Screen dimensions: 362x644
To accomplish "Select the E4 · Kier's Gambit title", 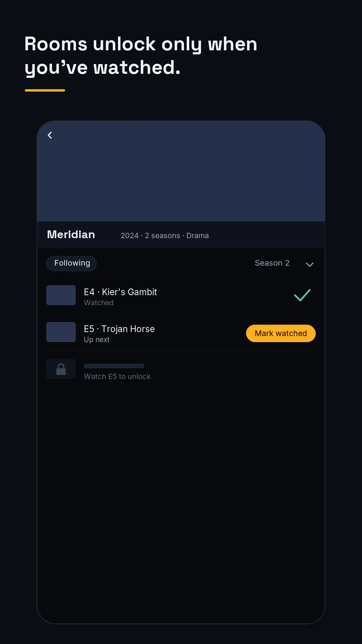I will [x=120, y=292].
